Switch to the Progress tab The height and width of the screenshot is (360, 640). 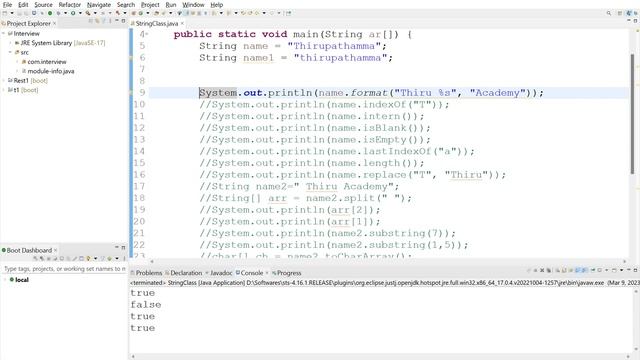pos(287,273)
